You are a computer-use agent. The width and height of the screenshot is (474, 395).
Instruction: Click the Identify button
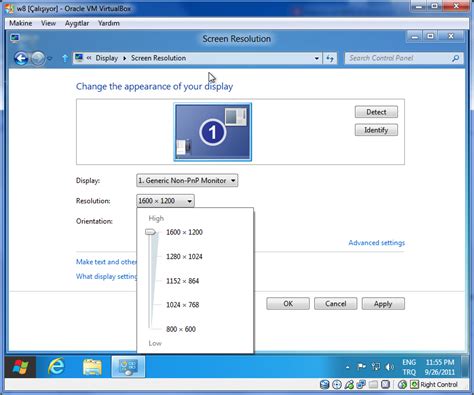pos(376,130)
